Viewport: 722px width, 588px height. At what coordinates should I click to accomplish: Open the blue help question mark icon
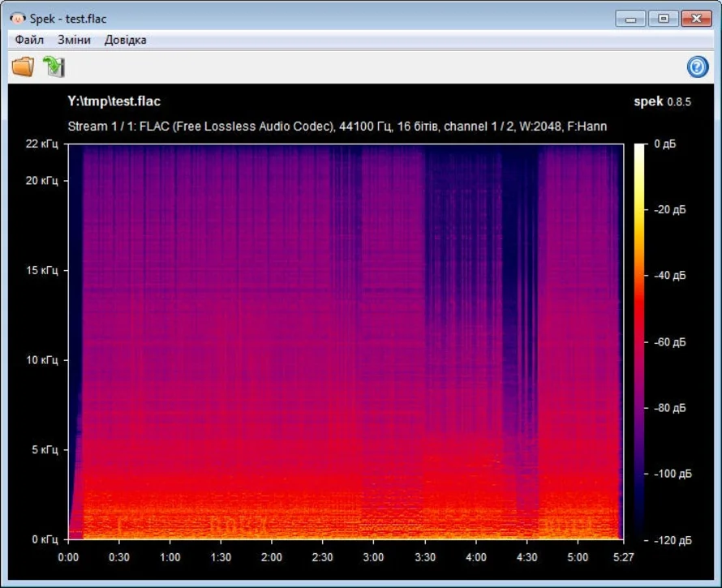pos(698,67)
